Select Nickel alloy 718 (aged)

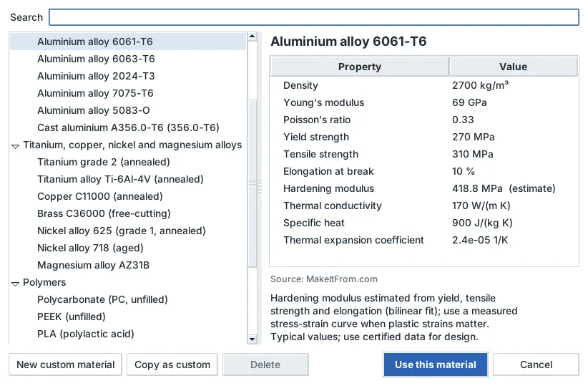(128, 248)
